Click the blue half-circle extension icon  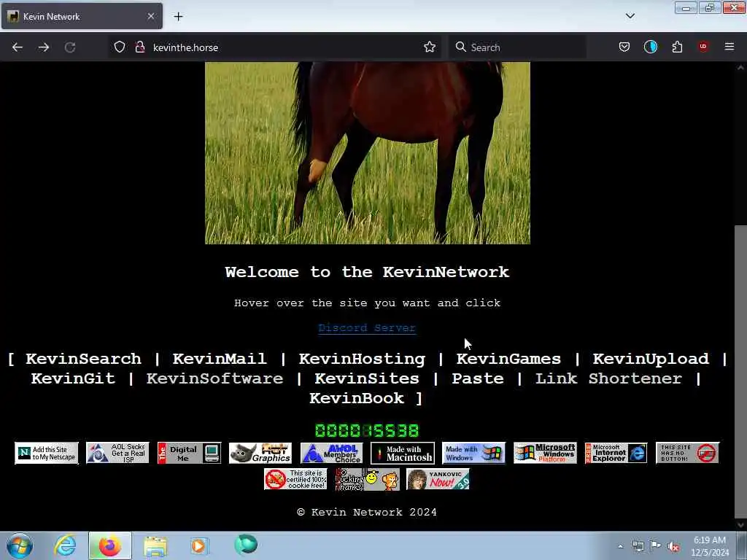point(650,47)
